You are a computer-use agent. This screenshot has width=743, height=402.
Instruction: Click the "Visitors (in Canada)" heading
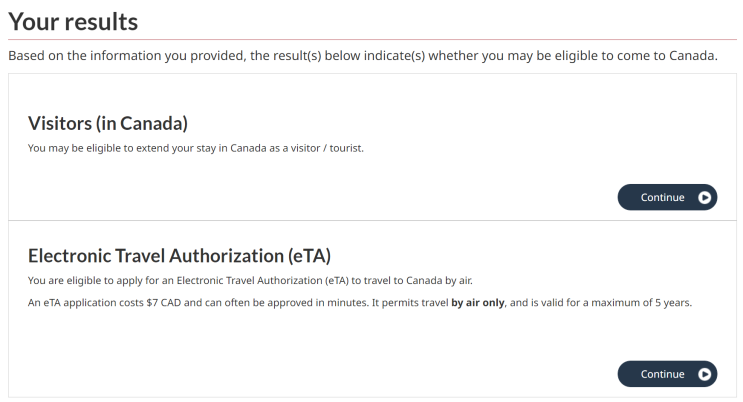pos(108,123)
